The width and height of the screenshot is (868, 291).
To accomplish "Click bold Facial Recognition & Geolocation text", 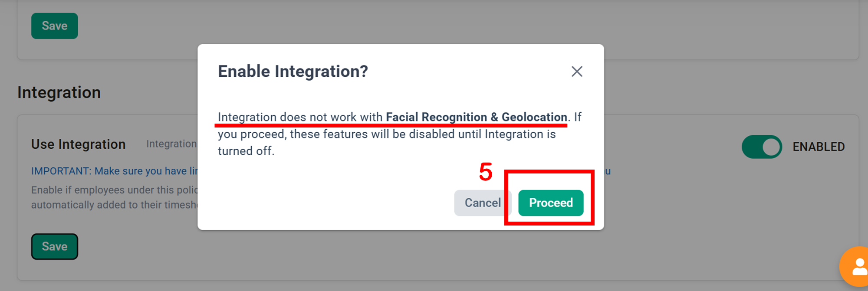I will (x=476, y=117).
